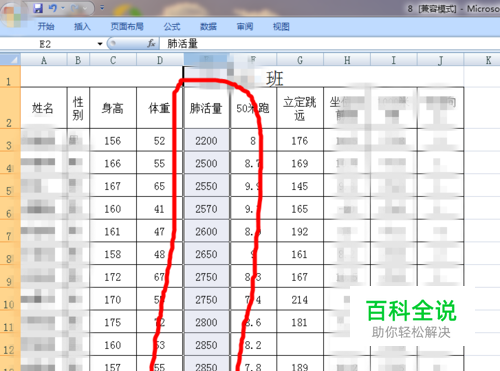500x371 pixels.
Task: Select the height cell 158
Action: [x=113, y=254]
